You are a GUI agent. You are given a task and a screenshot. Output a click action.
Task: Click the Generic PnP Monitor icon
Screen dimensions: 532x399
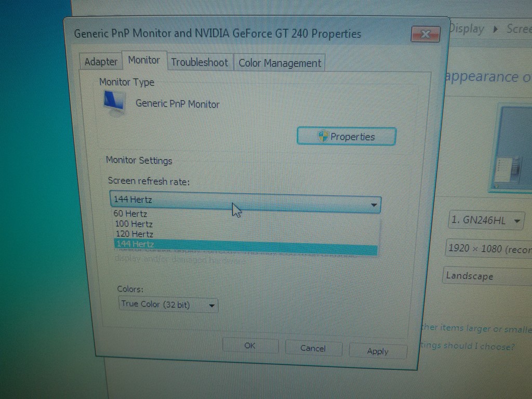pos(114,101)
